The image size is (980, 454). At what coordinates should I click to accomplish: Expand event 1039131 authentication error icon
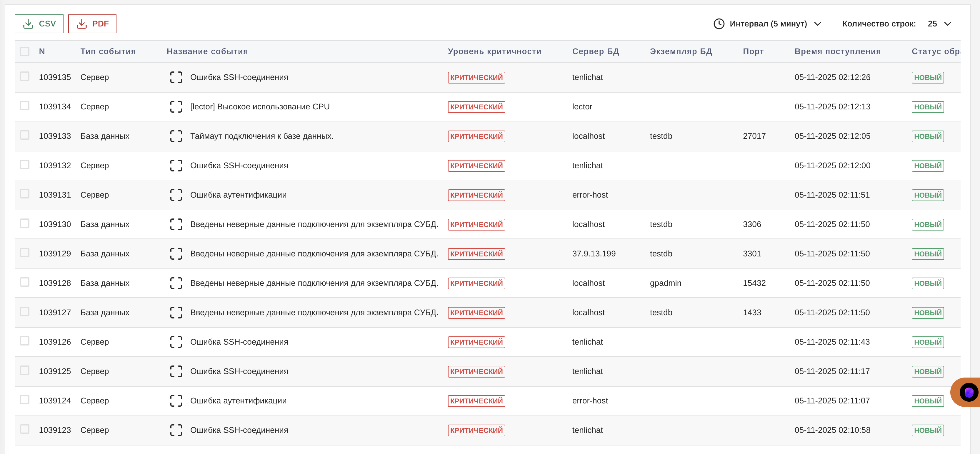tap(176, 195)
